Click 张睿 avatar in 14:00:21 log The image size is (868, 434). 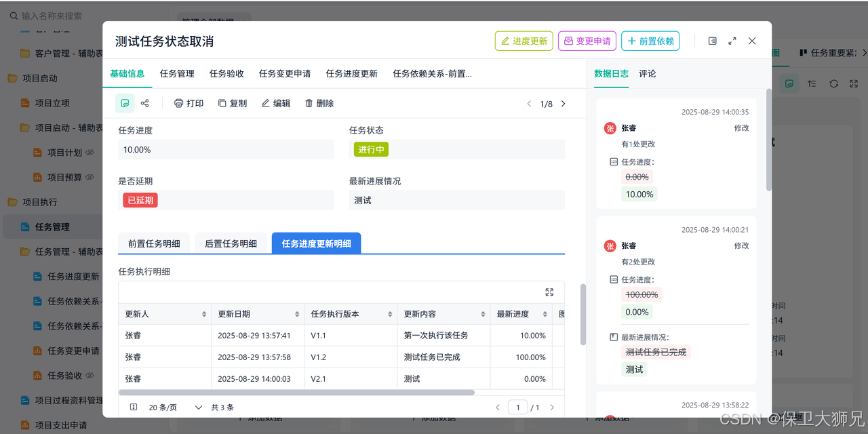point(610,246)
